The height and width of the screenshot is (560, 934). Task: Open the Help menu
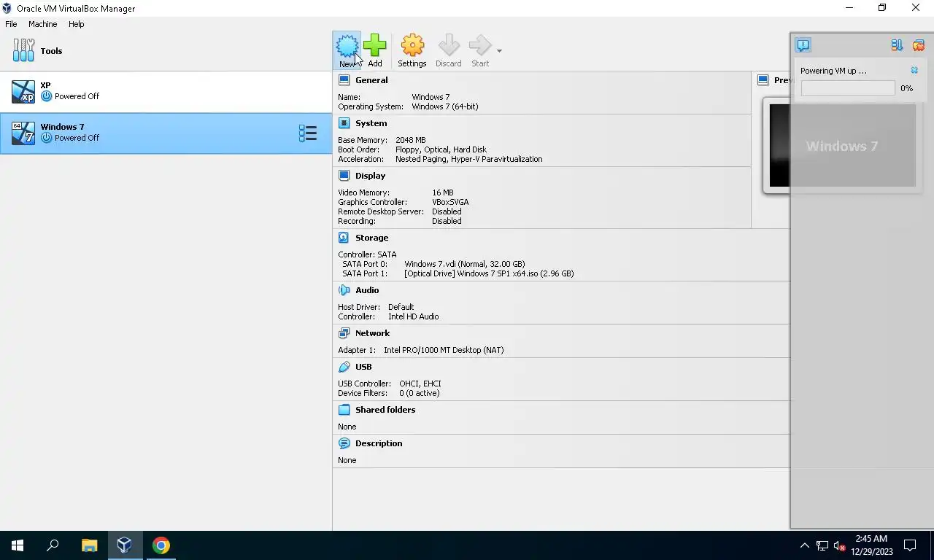[76, 24]
